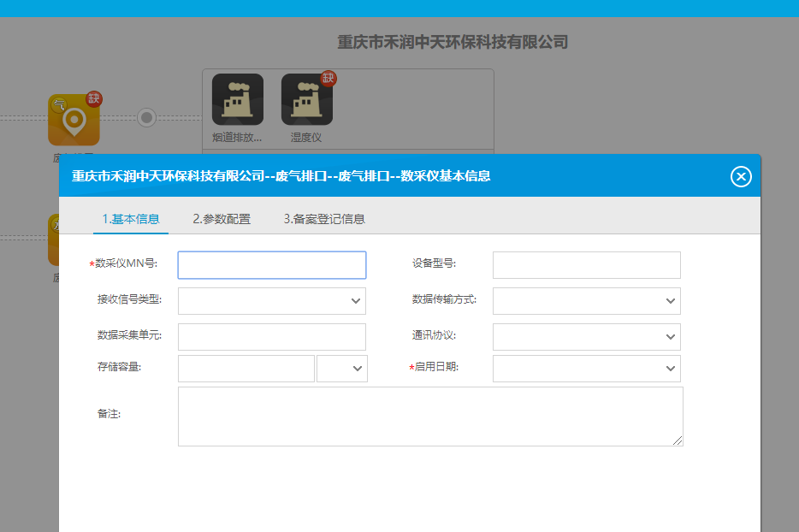Click inside the 备注 text area
Viewport: 799px width, 532px height.
430,417
